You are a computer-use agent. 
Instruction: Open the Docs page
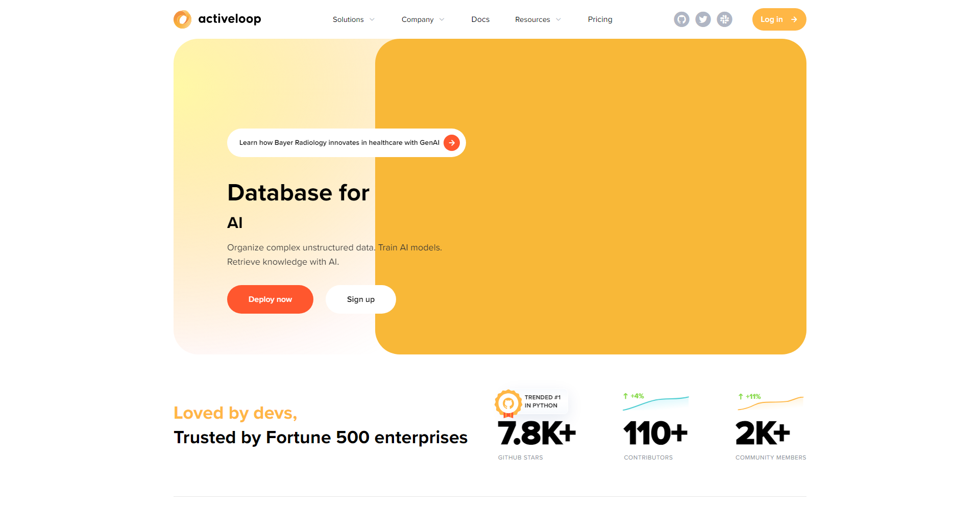[x=480, y=19]
